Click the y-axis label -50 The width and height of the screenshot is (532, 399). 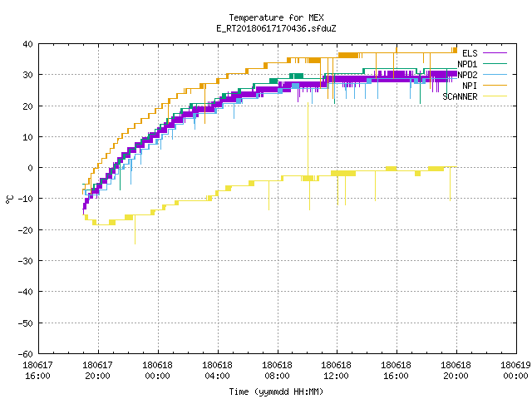tap(26, 323)
